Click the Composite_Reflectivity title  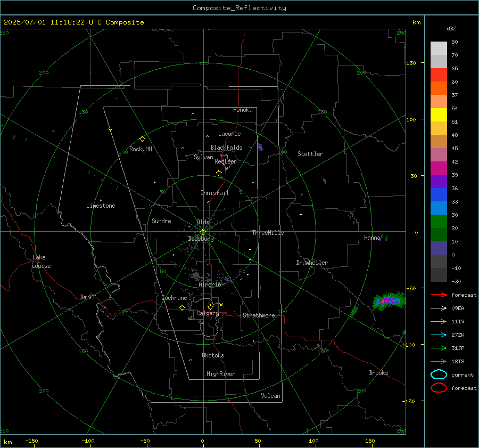point(240,8)
